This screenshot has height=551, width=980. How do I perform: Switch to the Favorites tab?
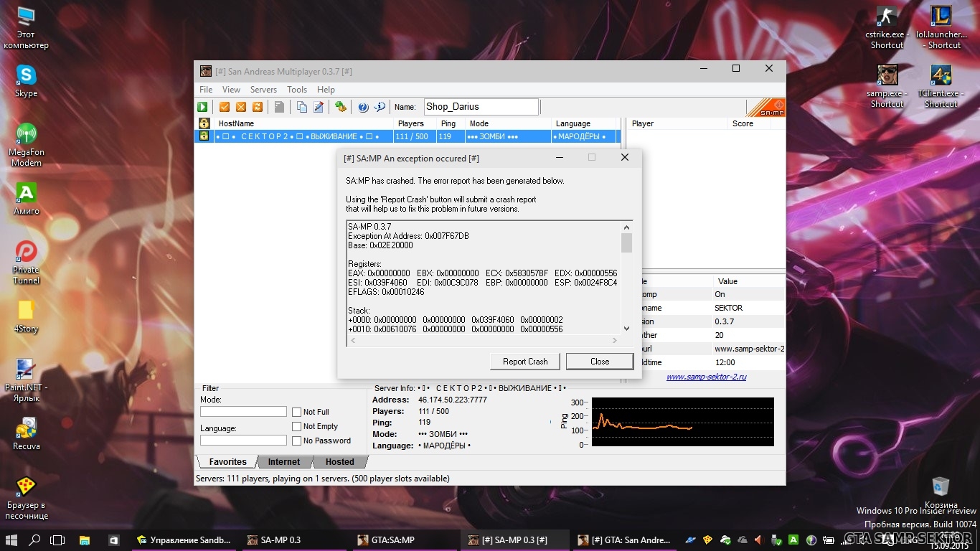pos(227,462)
